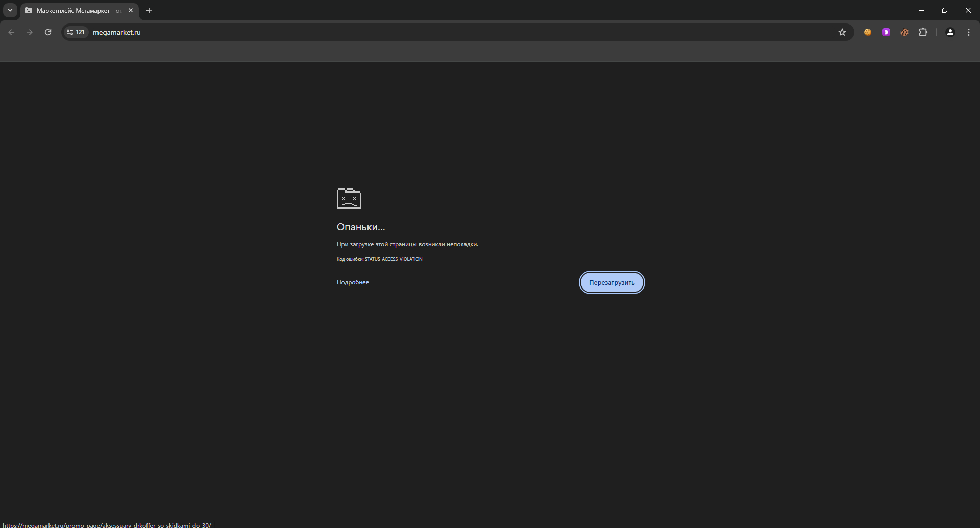Restore down the browser window
Screen dimensions: 980x528
[945, 10]
